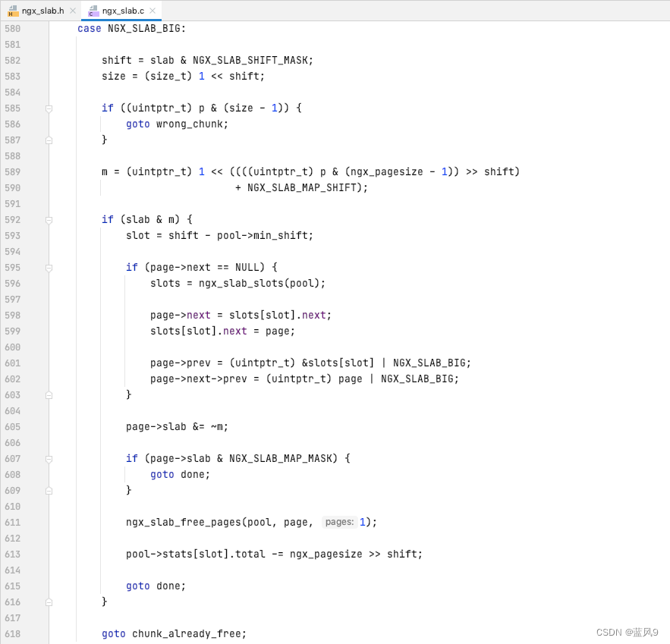Toggle the fold marker at line 587

[x=49, y=140]
